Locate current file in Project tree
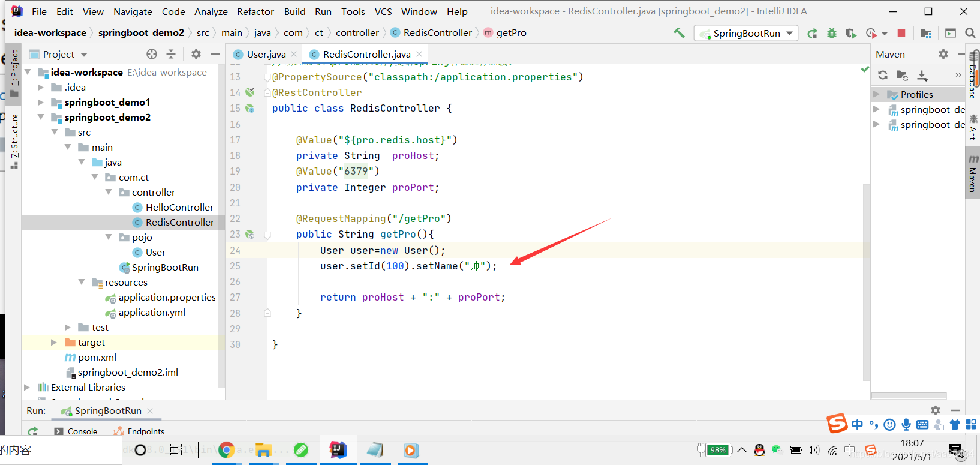The width and height of the screenshot is (980, 465). (x=152, y=54)
